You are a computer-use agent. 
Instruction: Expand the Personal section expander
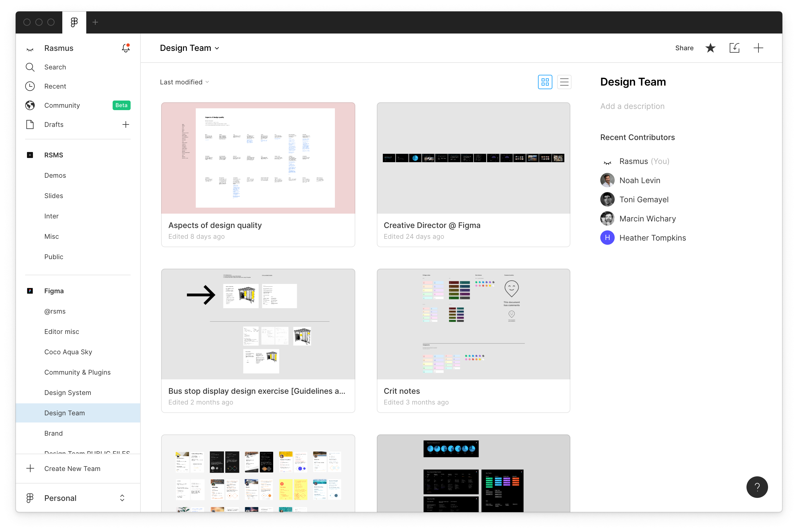coord(123,498)
